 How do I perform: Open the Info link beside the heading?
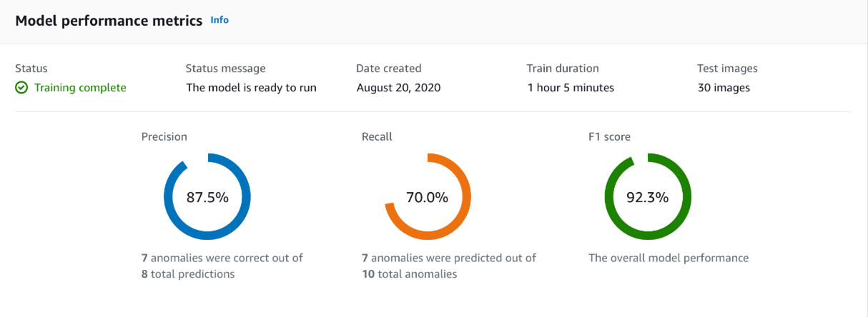220,20
